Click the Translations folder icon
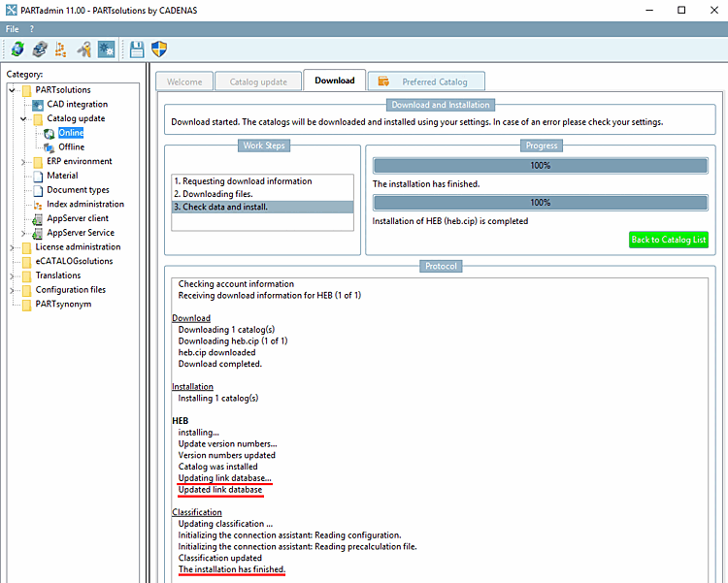Viewport: 728px width, 583px height. [27, 275]
